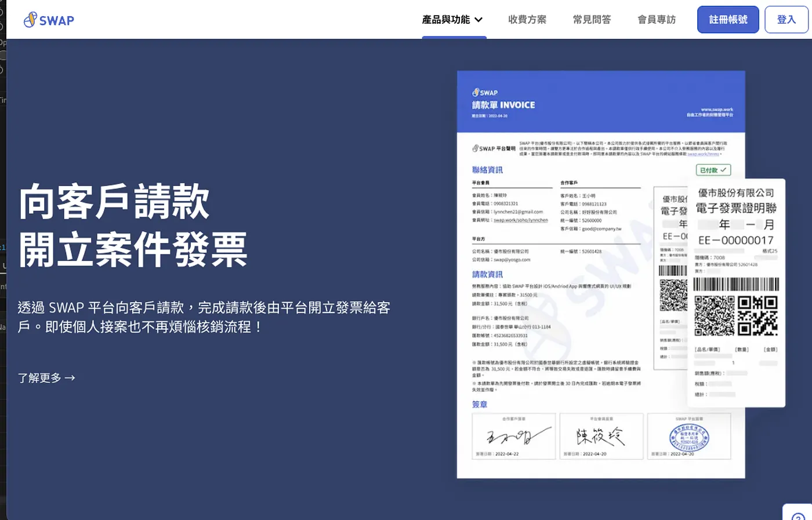The height and width of the screenshot is (520, 812).
Task: Follow the 了解更多 link
Action: 46,378
